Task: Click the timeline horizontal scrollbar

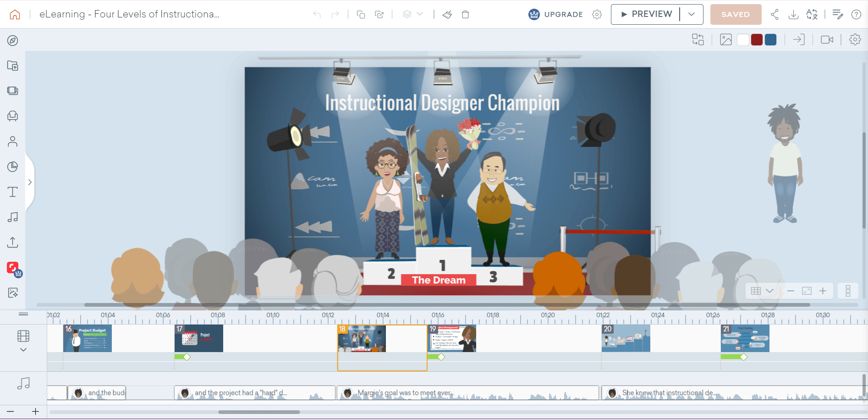Action: [259, 412]
